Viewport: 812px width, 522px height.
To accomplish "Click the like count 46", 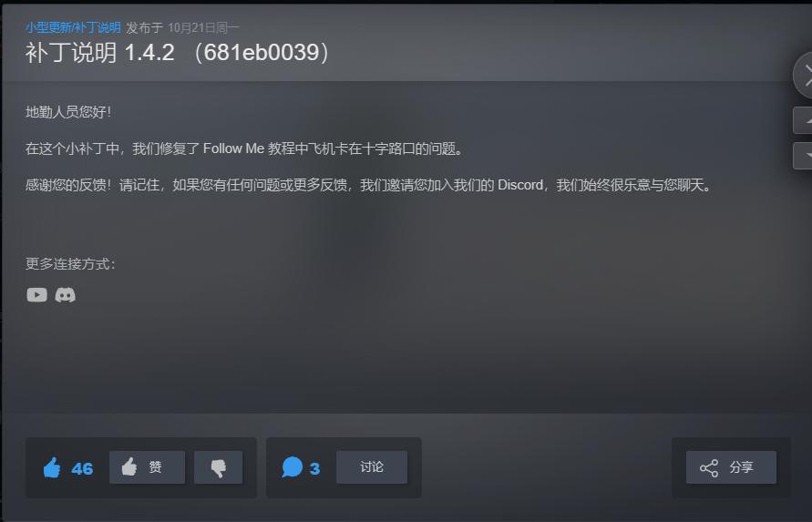I will [82, 468].
